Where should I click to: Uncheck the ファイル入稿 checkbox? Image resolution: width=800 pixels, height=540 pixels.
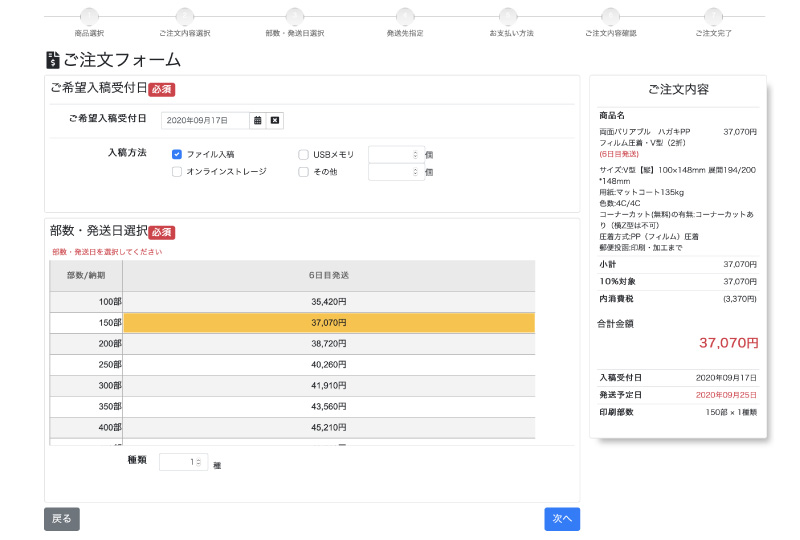point(177,155)
